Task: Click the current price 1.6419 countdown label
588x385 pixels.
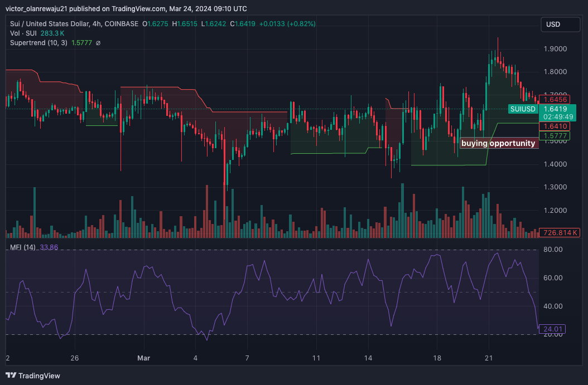Action: (x=560, y=113)
